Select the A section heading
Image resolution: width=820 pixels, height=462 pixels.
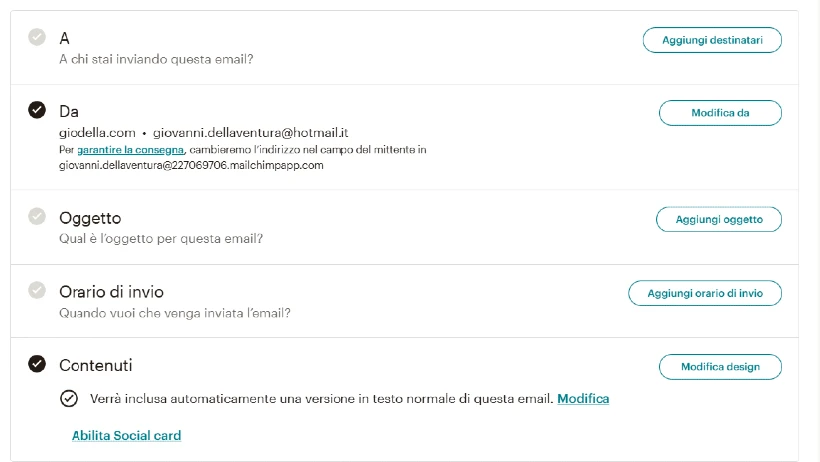(64, 38)
